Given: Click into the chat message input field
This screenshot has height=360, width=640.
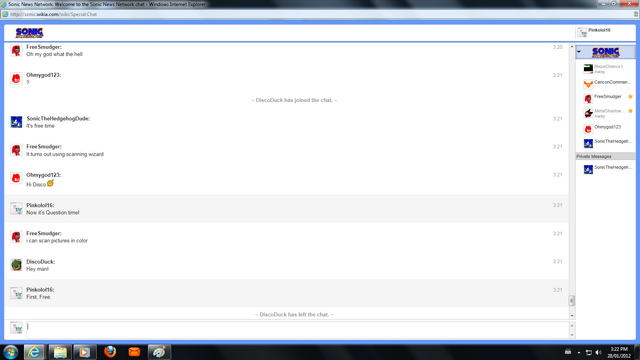Looking at the screenshot, I should point(298,330).
